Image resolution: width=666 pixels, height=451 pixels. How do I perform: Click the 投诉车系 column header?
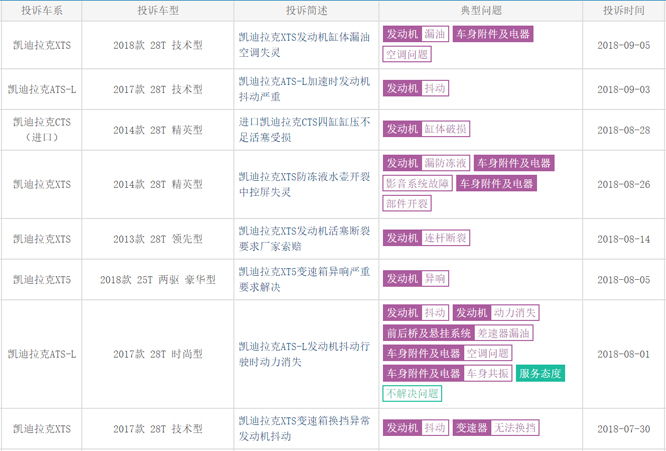[42, 10]
